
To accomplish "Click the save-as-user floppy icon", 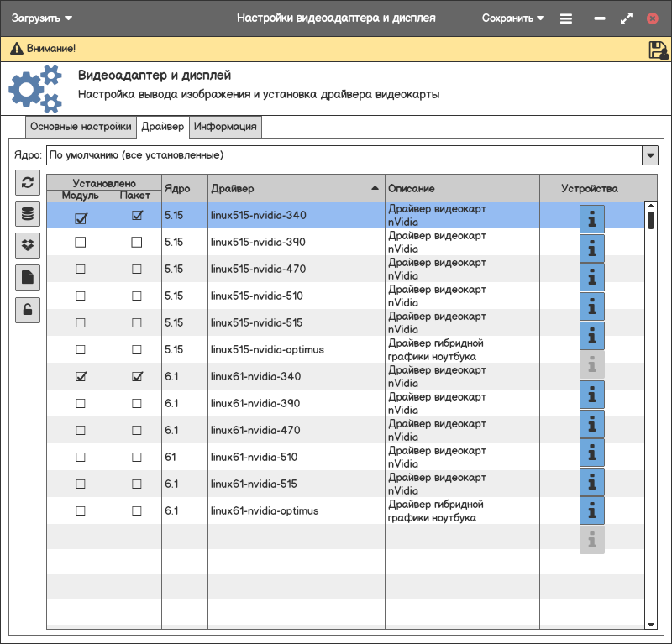I will pos(658,50).
